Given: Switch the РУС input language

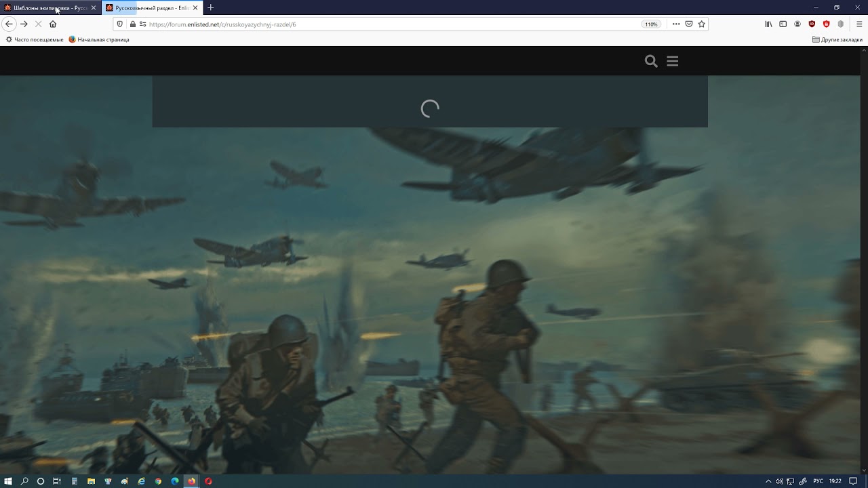Looking at the screenshot, I should pos(818,481).
